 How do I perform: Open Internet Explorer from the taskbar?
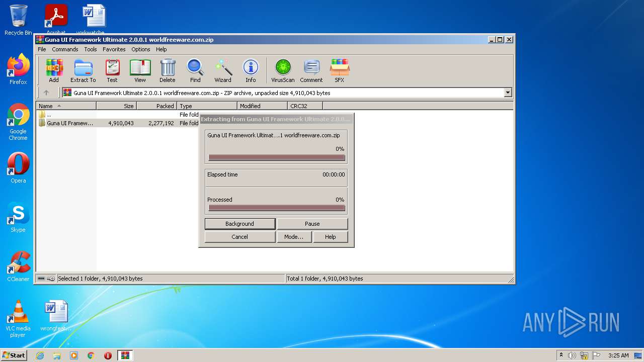point(40,355)
